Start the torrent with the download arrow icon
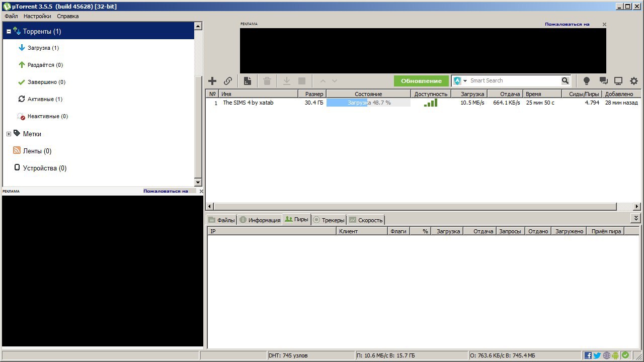The image size is (644, 362). 287,81
